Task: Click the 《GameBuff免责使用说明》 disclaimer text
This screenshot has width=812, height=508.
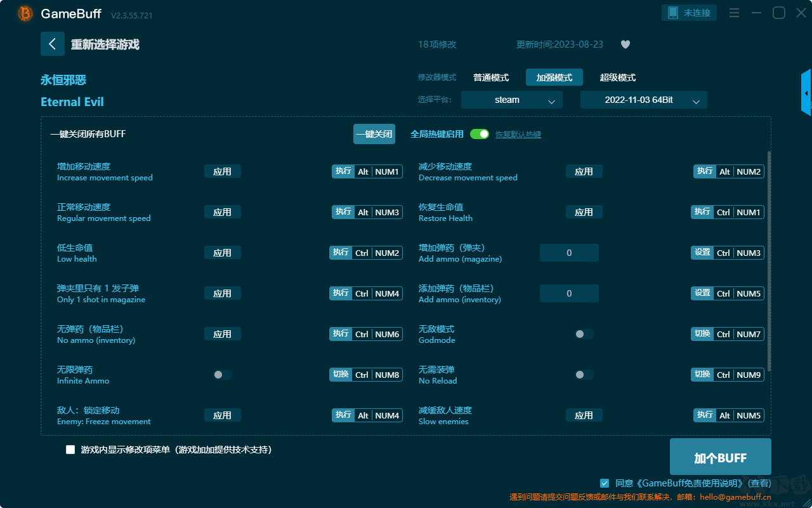Action: pos(689,483)
